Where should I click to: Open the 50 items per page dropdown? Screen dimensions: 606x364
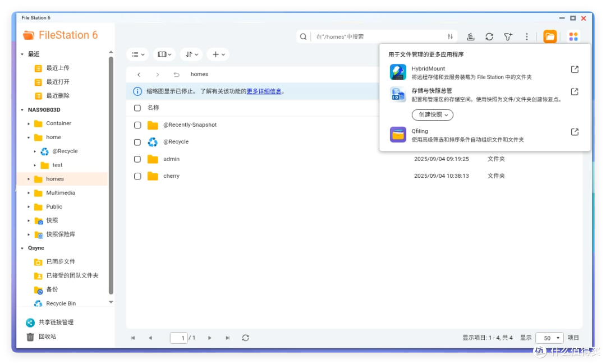pyautogui.click(x=549, y=338)
